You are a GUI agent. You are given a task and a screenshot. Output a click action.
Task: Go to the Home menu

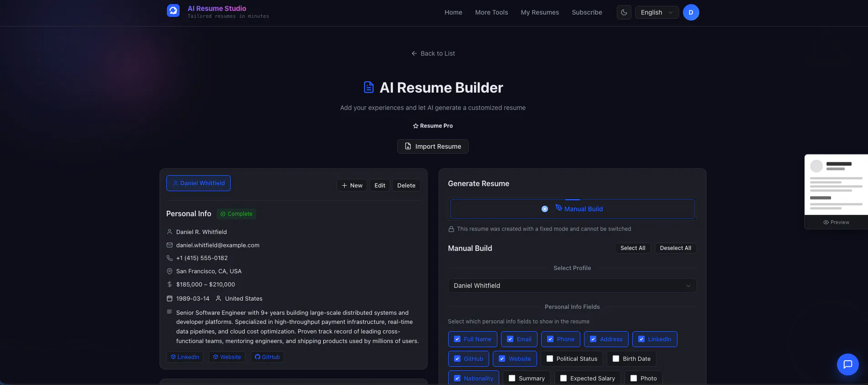click(454, 12)
